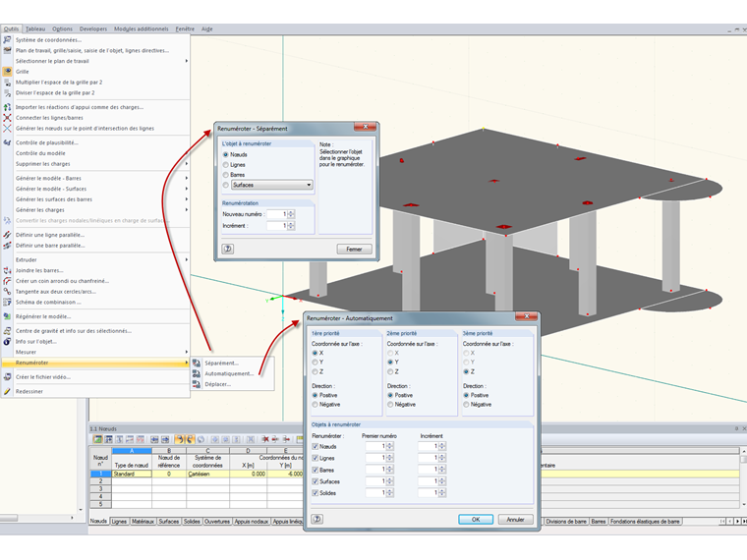Click help icon in Renuméroter - Automatiquement dialog

[x=316, y=519]
